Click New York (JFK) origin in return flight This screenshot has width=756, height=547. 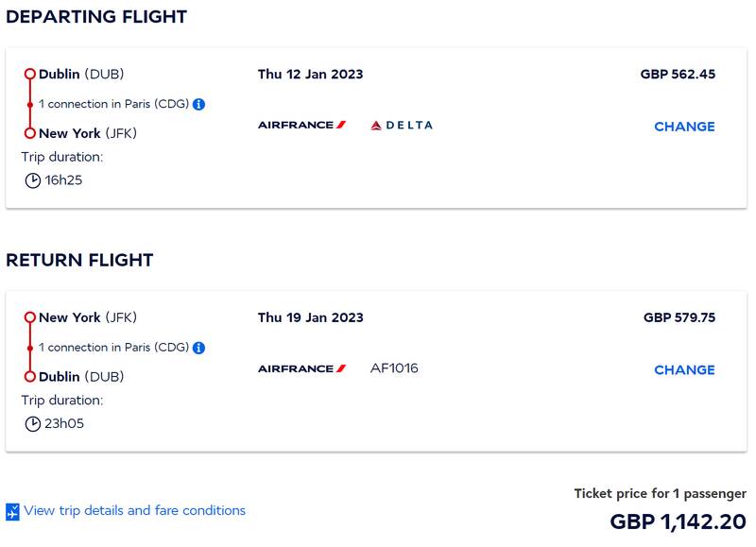[x=88, y=317]
